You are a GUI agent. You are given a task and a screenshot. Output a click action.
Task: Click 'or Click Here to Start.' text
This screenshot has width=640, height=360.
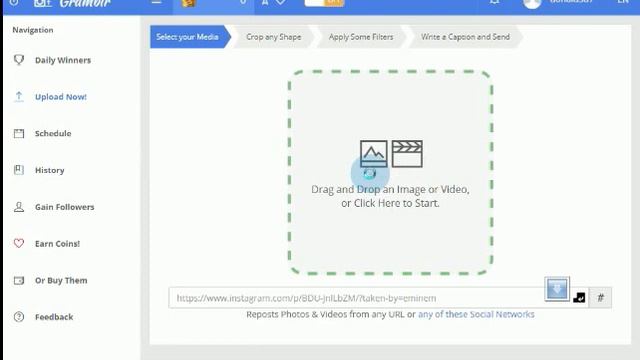tap(390, 203)
